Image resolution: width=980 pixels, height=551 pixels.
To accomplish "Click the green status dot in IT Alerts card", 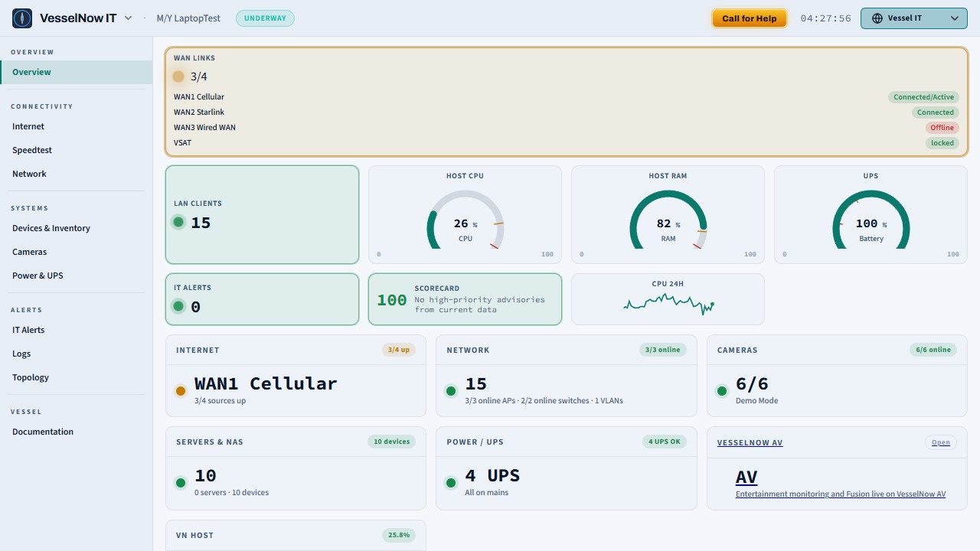I will (178, 306).
